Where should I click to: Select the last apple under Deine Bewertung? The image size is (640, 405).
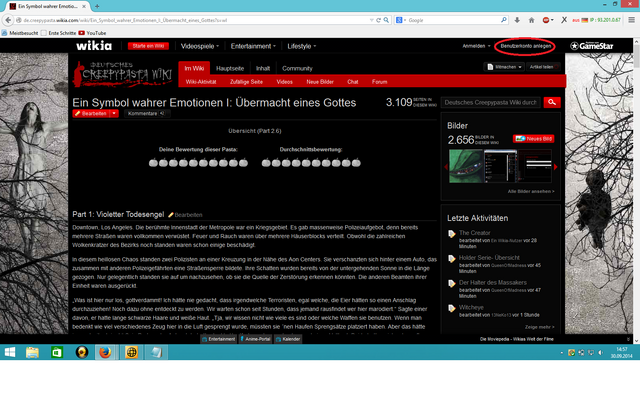243,163
